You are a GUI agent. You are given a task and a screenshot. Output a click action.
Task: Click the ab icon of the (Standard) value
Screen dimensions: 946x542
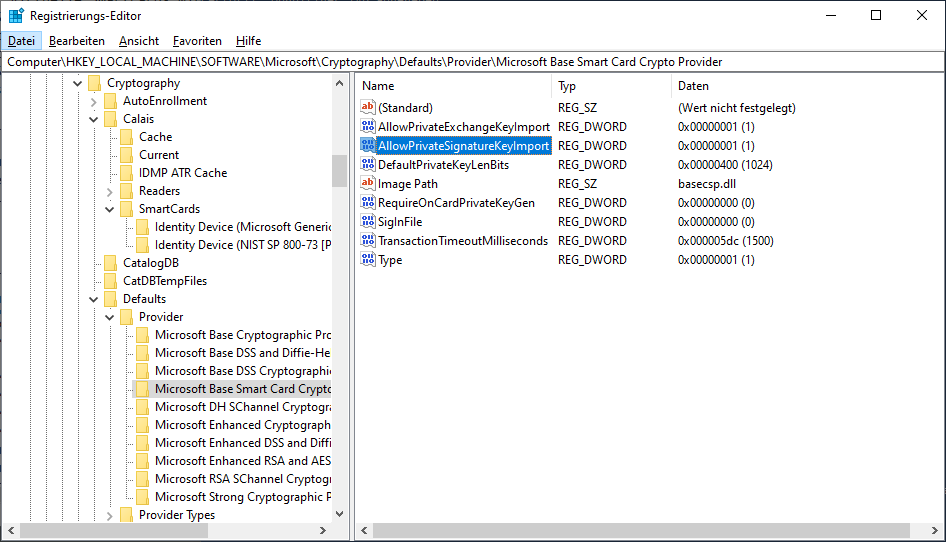tap(367, 108)
